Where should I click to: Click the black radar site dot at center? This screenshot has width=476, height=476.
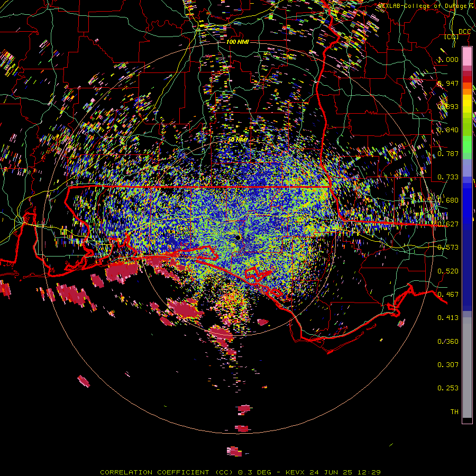point(238,237)
